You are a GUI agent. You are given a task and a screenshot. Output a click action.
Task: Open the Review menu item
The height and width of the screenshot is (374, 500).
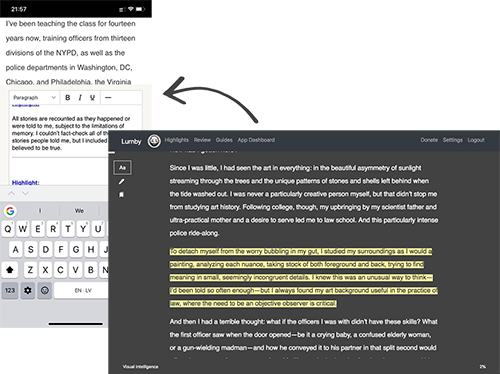point(202,140)
